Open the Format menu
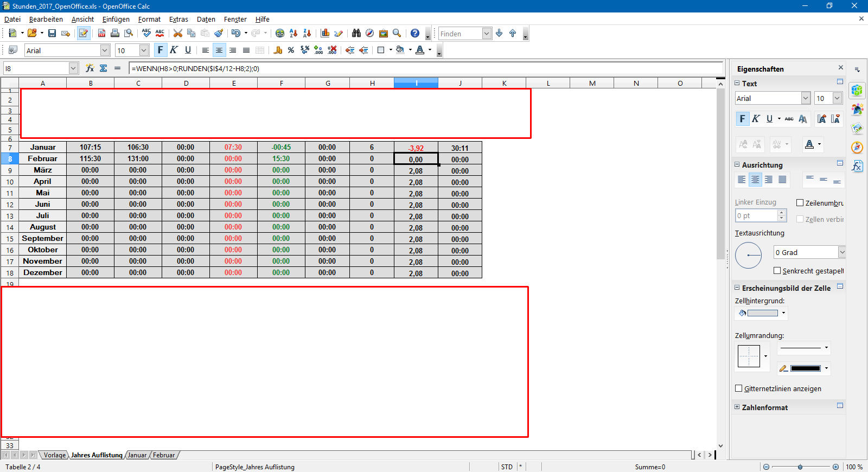The width and height of the screenshot is (868, 472). coord(149,19)
